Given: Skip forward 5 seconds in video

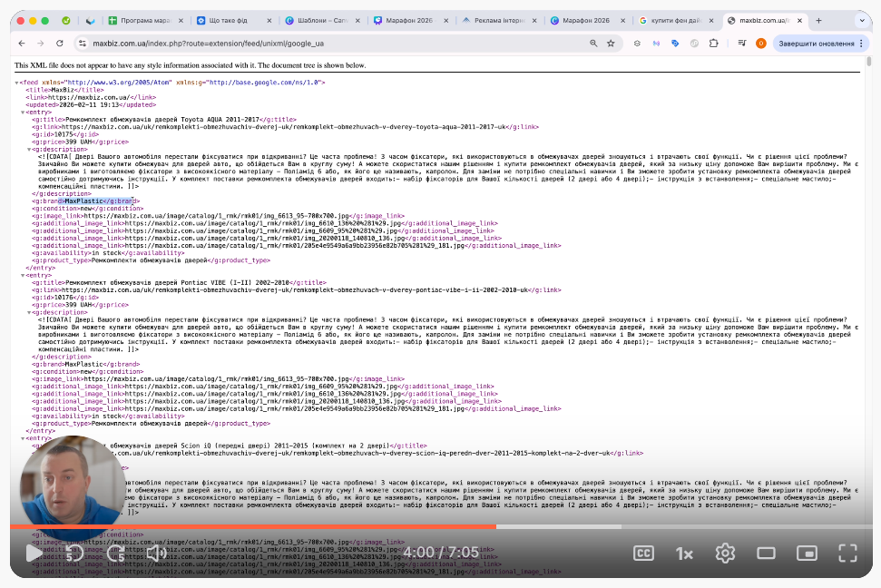Looking at the screenshot, I should point(115,554).
